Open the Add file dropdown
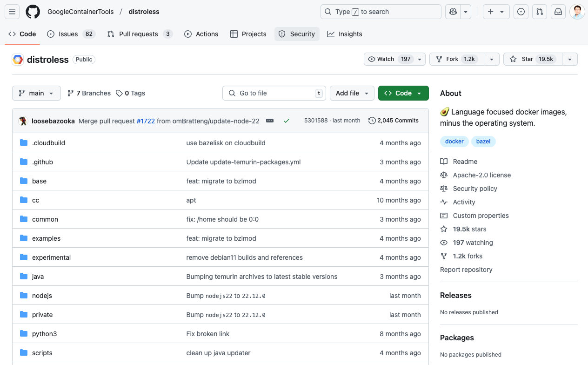This screenshot has height=365, width=588. (352, 93)
